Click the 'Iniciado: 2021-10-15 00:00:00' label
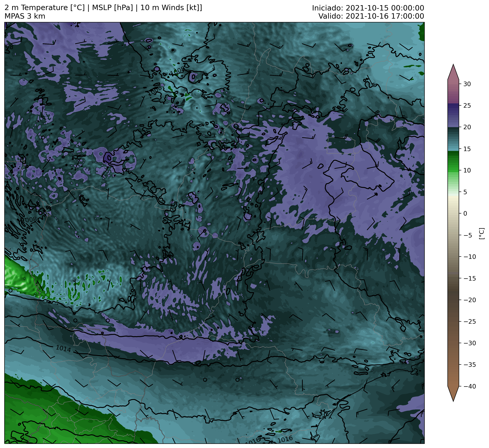This screenshot has width=489, height=448. pyautogui.click(x=368, y=8)
